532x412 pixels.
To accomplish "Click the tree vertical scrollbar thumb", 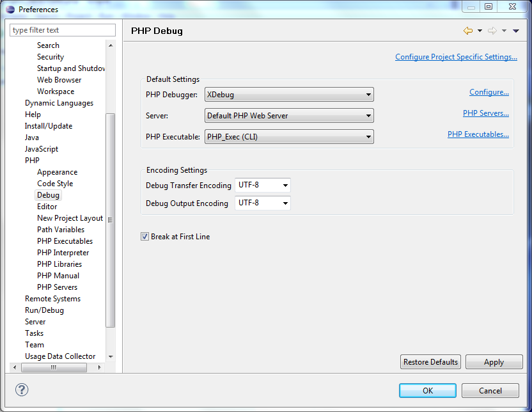I will [x=110, y=220].
